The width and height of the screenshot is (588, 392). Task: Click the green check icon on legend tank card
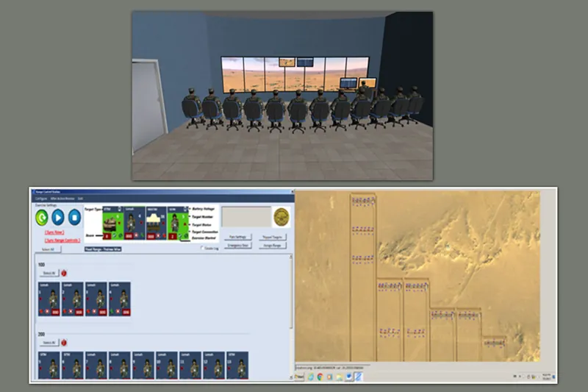(x=115, y=235)
